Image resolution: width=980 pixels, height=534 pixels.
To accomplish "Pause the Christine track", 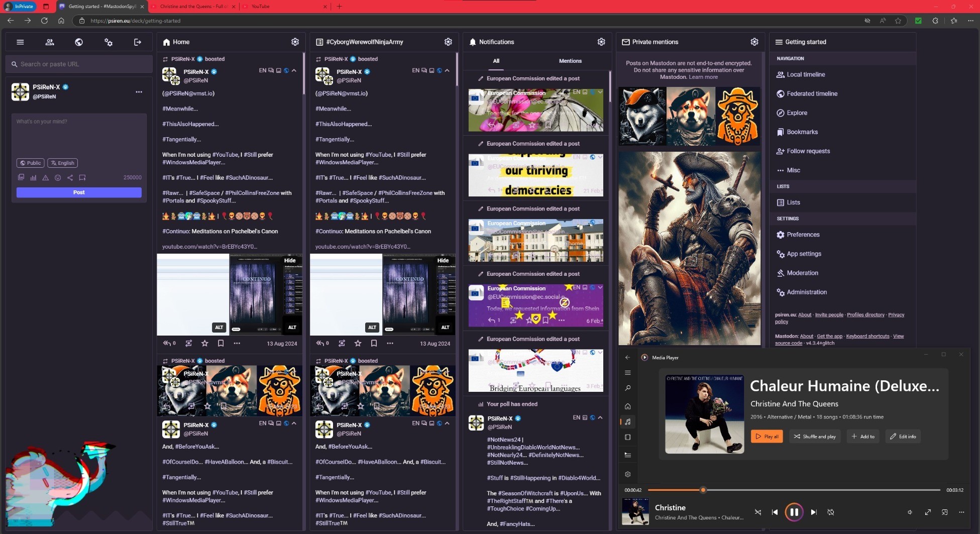I will coord(794,512).
